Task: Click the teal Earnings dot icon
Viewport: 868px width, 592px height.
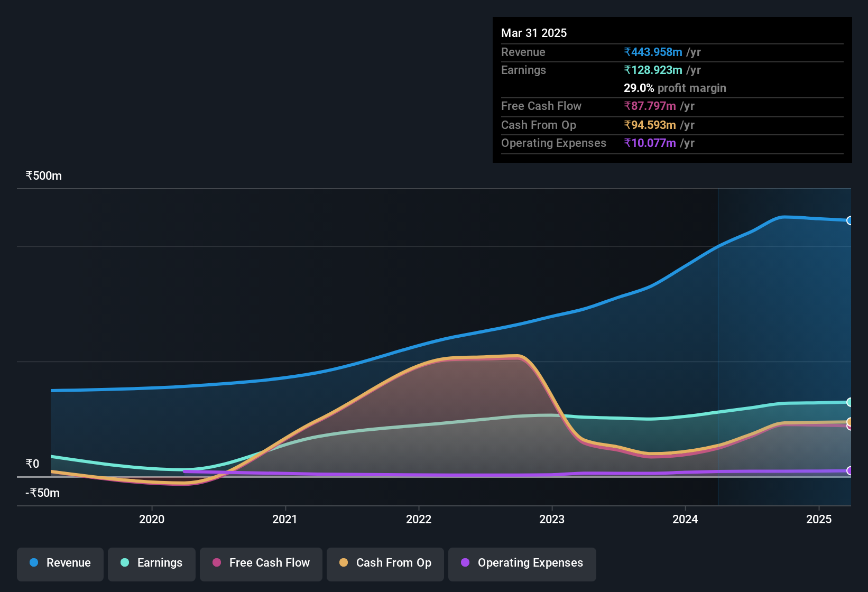Action: tap(125, 563)
